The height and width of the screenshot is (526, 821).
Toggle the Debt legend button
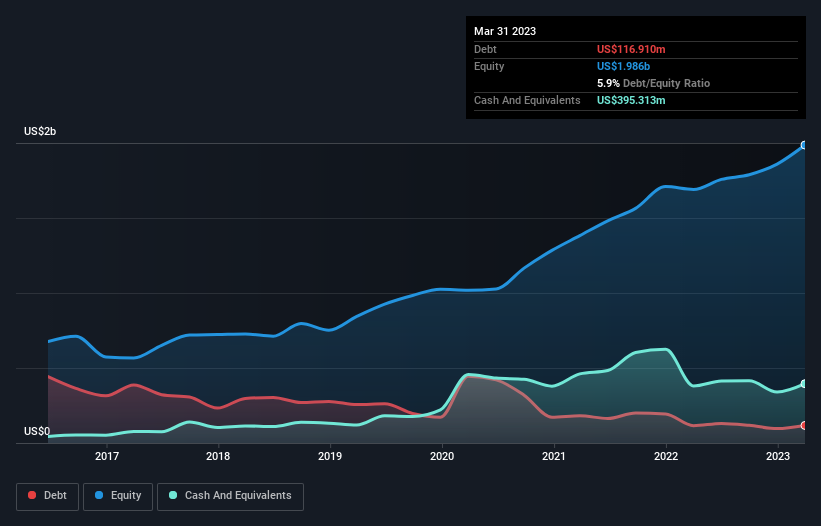(48, 496)
